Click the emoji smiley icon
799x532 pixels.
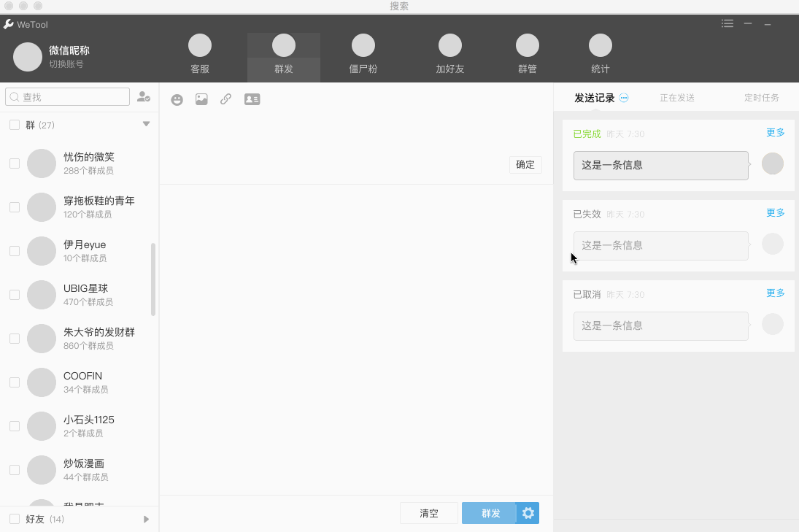177,100
